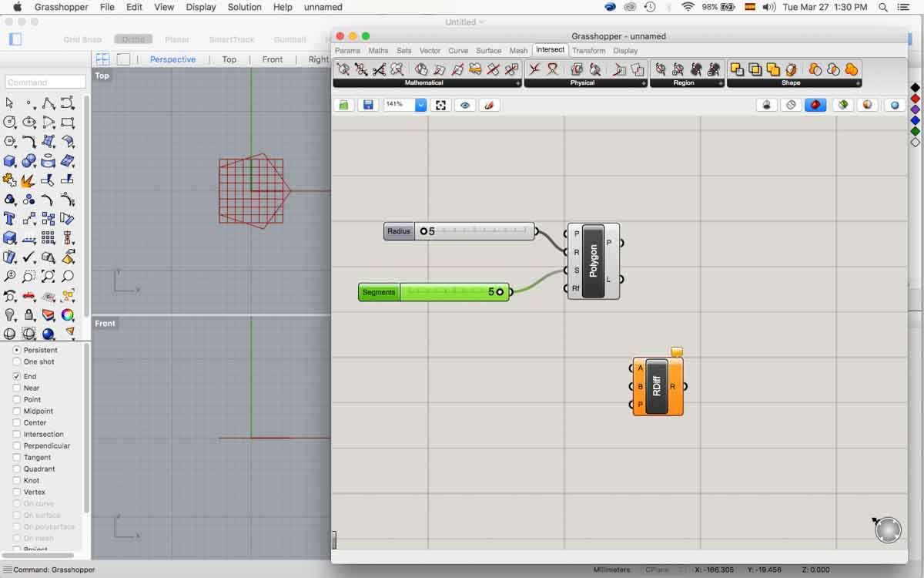
Task: Click the first yellow Shape panel icon
Action: [x=737, y=69]
